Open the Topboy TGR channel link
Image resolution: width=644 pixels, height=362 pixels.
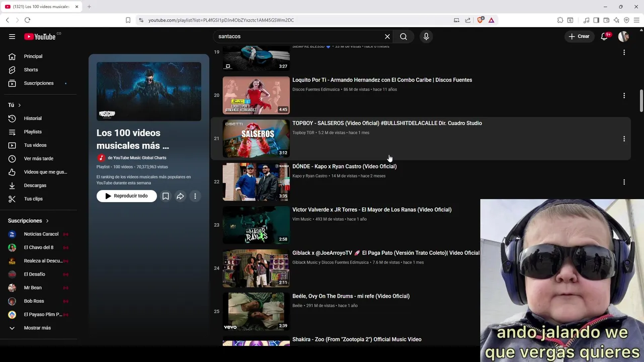(303, 133)
